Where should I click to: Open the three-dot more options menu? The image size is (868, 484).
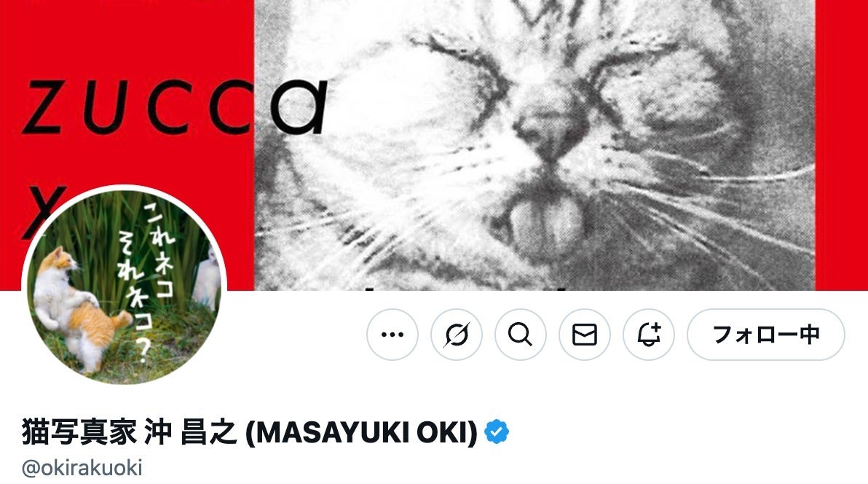coord(392,335)
